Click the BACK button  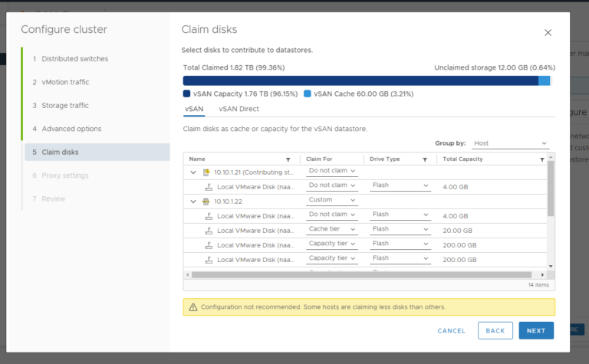[x=495, y=330]
